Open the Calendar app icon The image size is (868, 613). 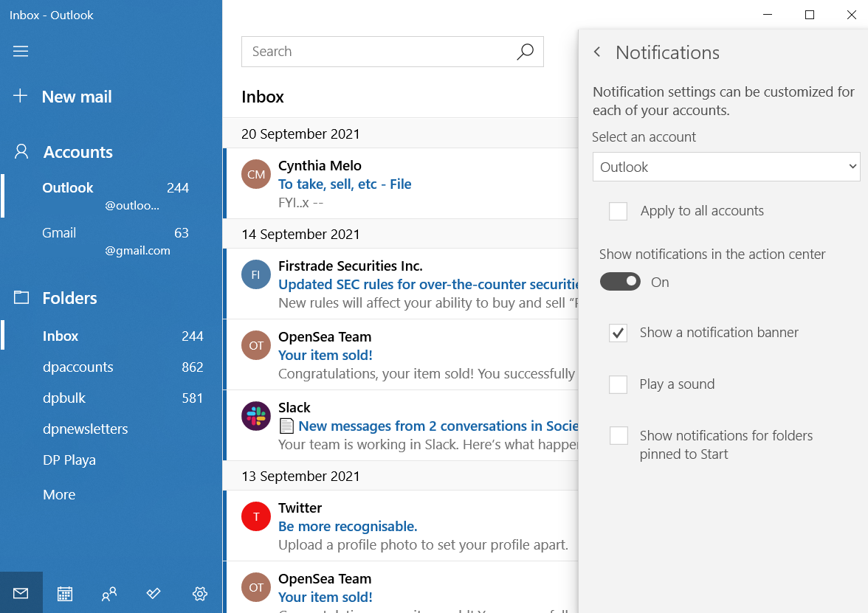[65, 594]
